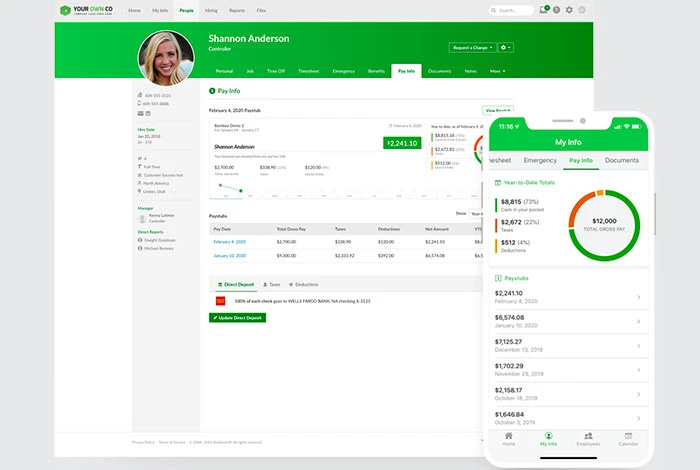This screenshot has height=470, width=700.
Task: Click Kenny Latimer's manager avatar
Action: coord(142,219)
